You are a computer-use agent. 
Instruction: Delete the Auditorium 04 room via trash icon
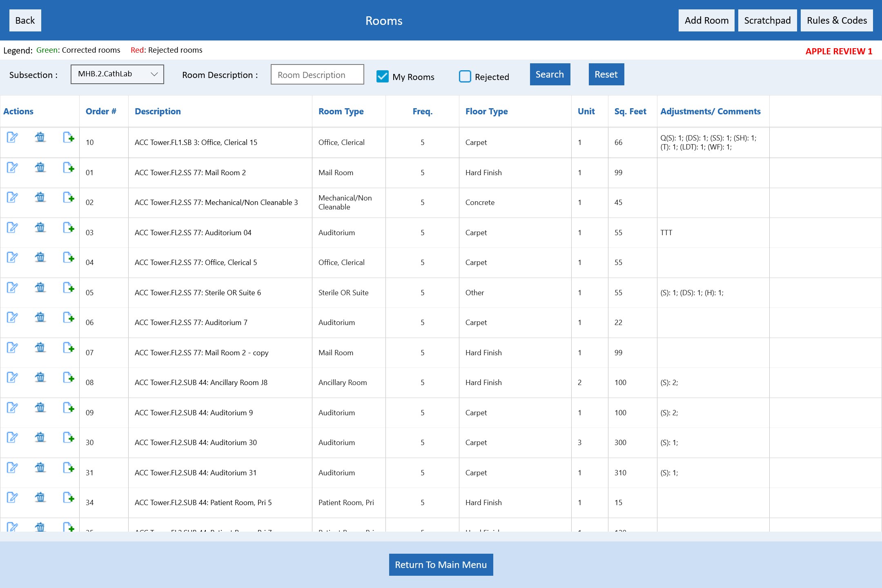point(40,227)
